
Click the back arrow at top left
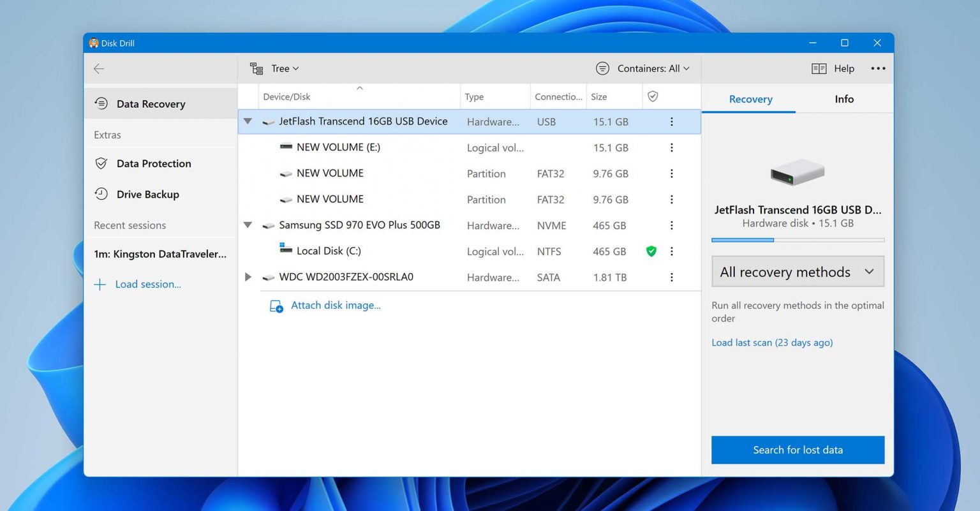click(x=99, y=68)
